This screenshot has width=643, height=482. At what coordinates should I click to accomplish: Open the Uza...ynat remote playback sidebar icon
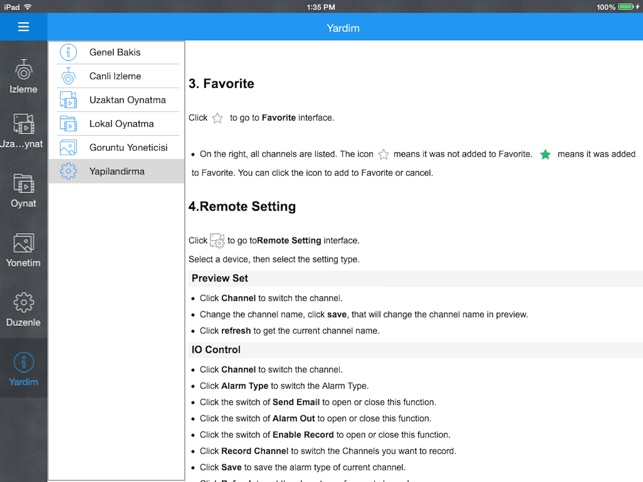(x=24, y=123)
